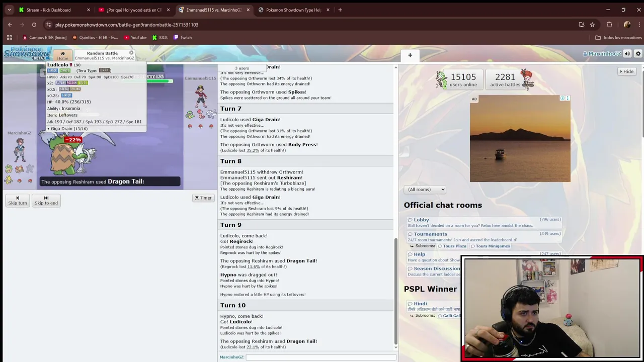Open the Galli subroom link
The image size is (644, 362).
[x=449, y=315]
